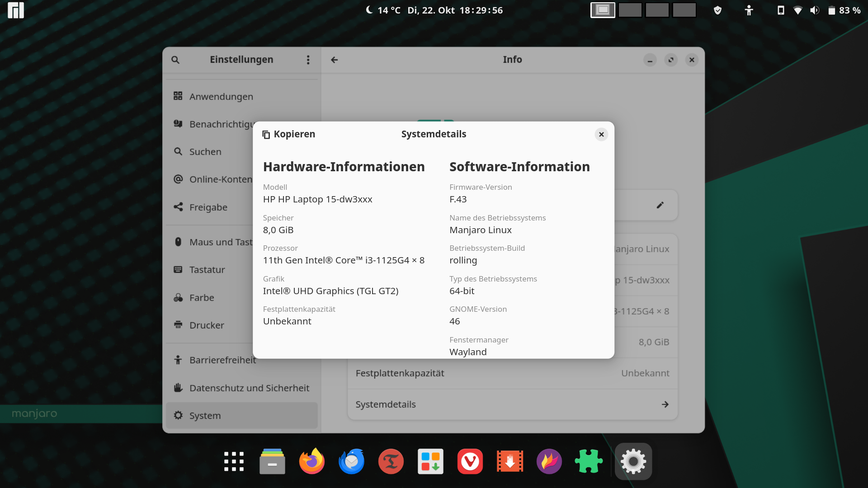The width and height of the screenshot is (868, 488).
Task: Launch Thunderbird from the dock
Action: point(351,461)
